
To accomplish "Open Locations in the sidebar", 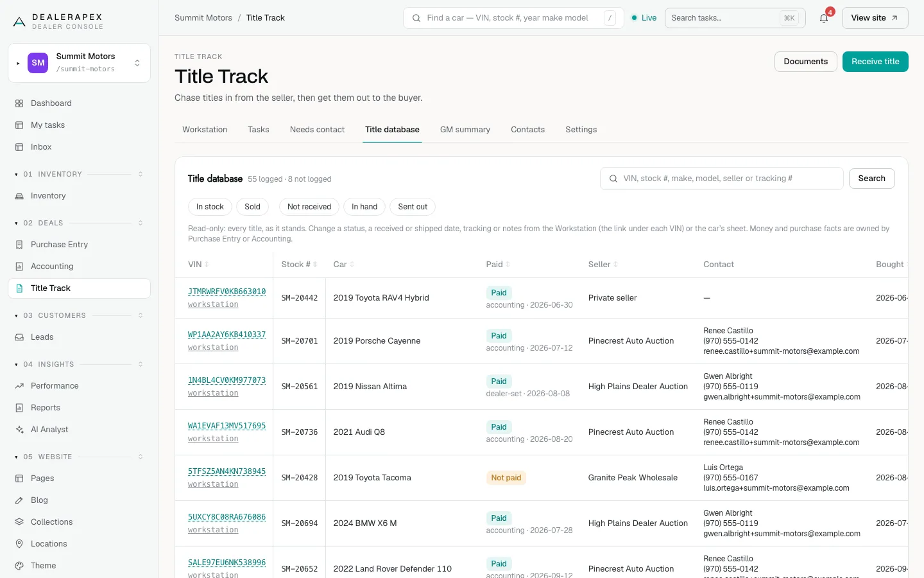I will pyautogui.click(x=79, y=544).
